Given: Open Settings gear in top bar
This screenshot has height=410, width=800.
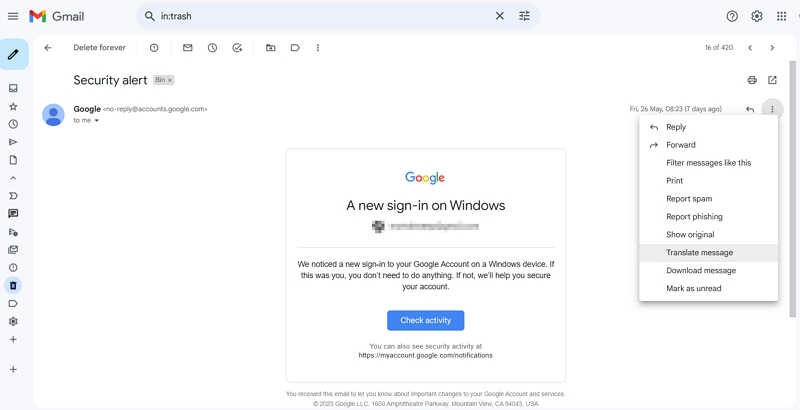Looking at the screenshot, I should tap(757, 16).
